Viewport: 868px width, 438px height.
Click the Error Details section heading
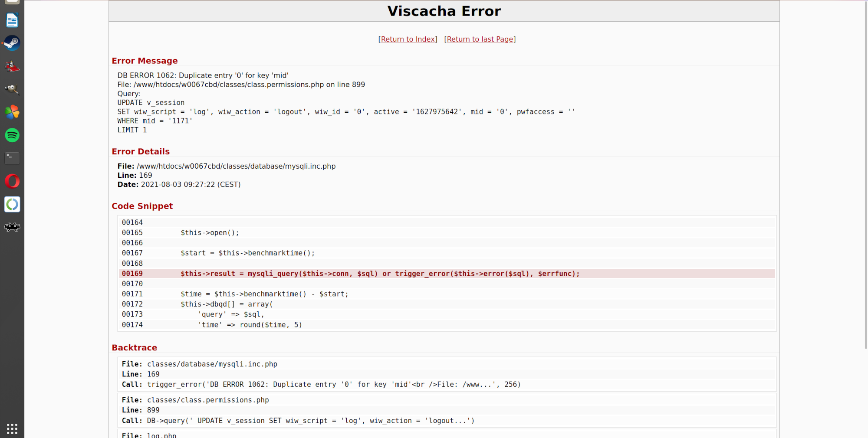coord(141,152)
